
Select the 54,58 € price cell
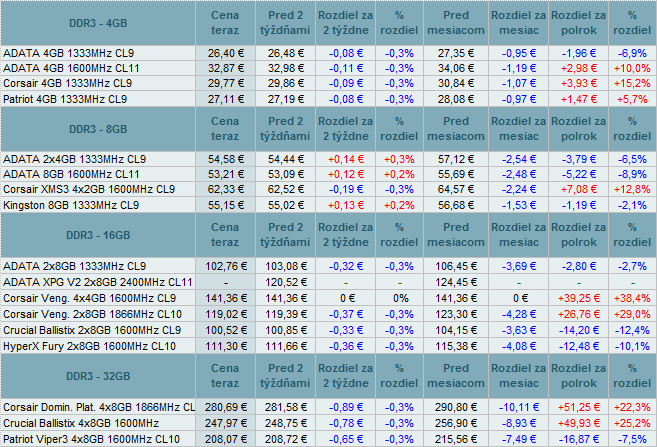point(226,159)
